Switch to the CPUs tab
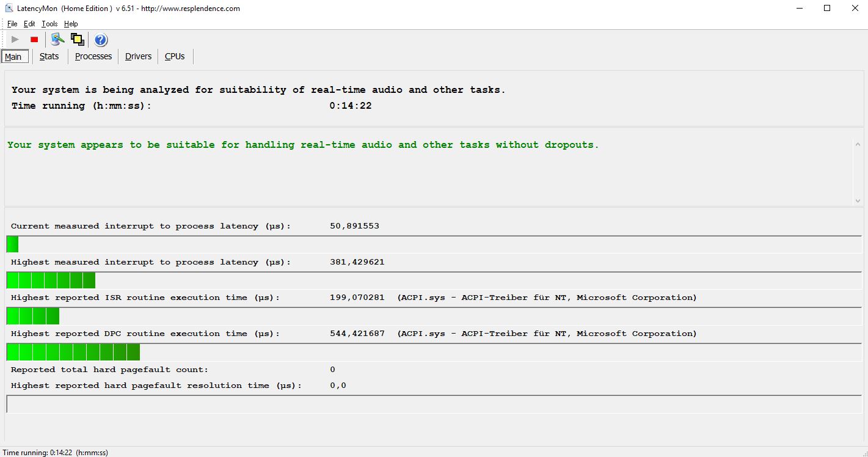 175,56
